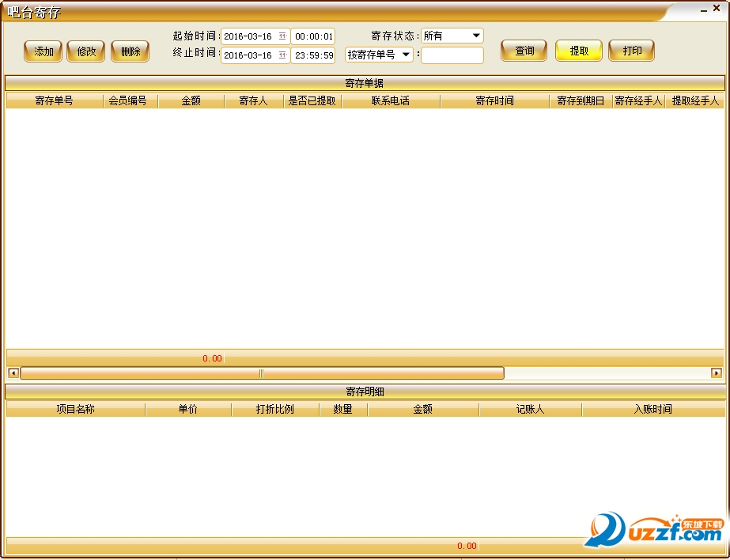Click the 寄存到期日 column header
The height and width of the screenshot is (560, 730).
[x=581, y=100]
